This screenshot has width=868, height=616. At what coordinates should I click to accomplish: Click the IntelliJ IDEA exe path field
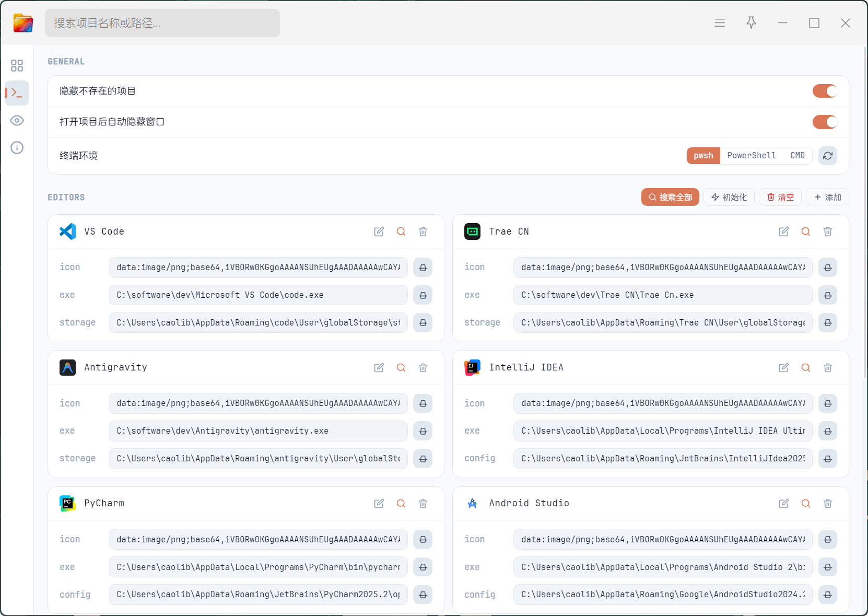coord(663,431)
